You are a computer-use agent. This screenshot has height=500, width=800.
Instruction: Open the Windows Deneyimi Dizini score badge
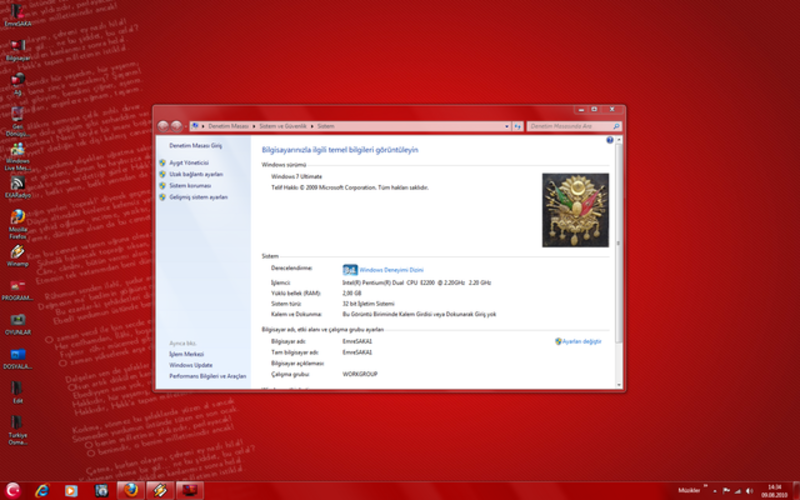coord(350,269)
